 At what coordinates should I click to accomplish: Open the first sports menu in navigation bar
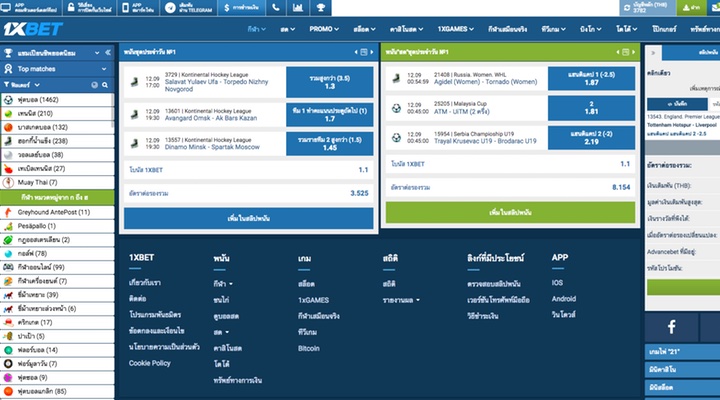point(256,29)
